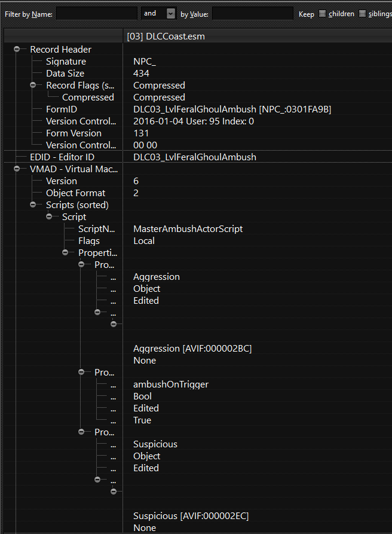Select the ScriptName row label
392x534 pixels.
point(97,229)
